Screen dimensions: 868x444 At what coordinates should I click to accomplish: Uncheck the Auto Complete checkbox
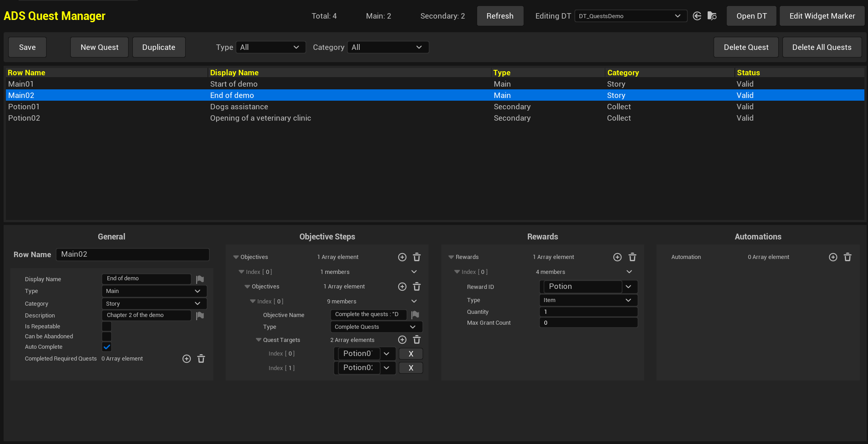(107, 347)
